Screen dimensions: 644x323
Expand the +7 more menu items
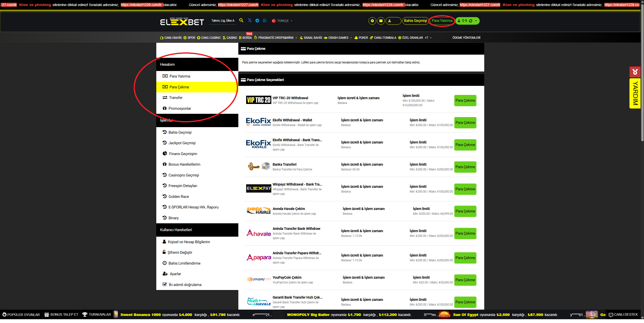[428, 38]
